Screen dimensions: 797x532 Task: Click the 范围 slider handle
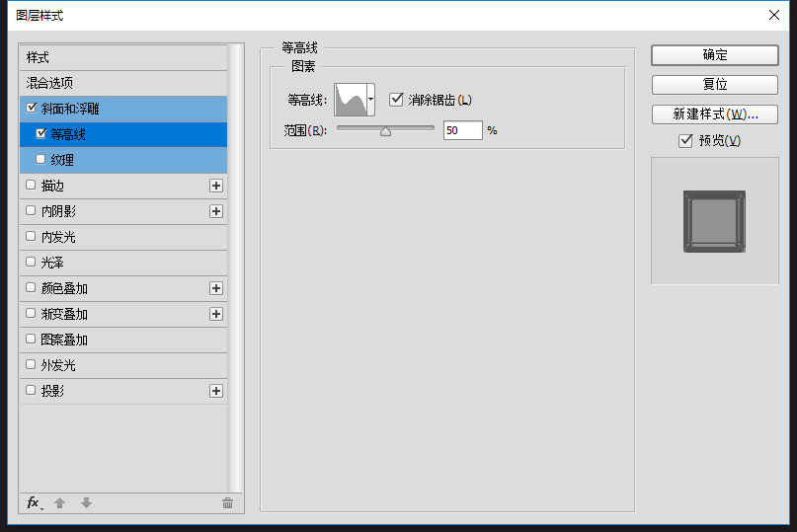386,131
